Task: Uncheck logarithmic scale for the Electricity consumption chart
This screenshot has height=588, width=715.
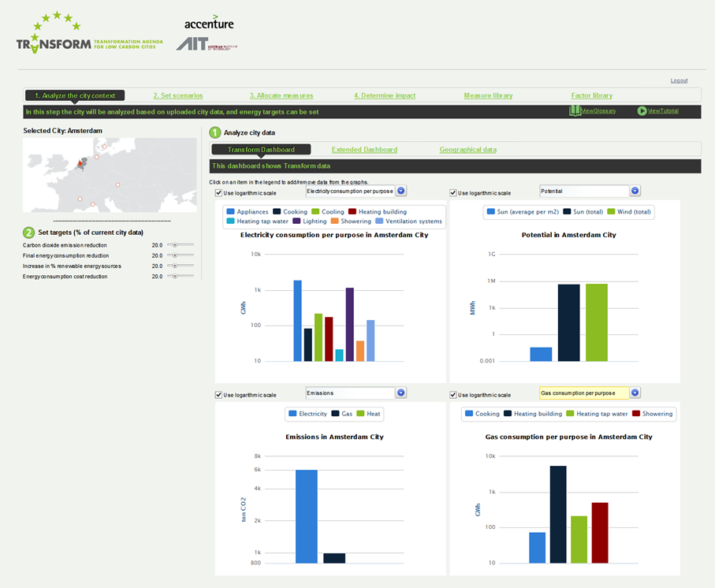Action: point(219,193)
